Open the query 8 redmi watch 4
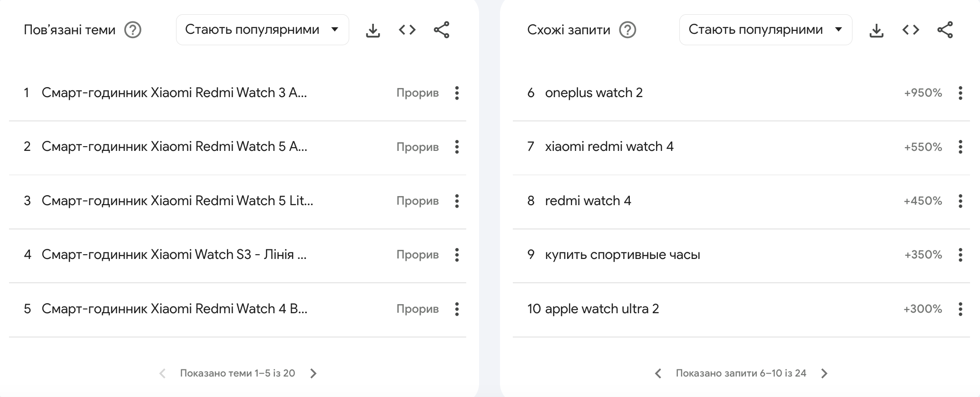Viewport: 980px width, 397px height. click(x=588, y=200)
